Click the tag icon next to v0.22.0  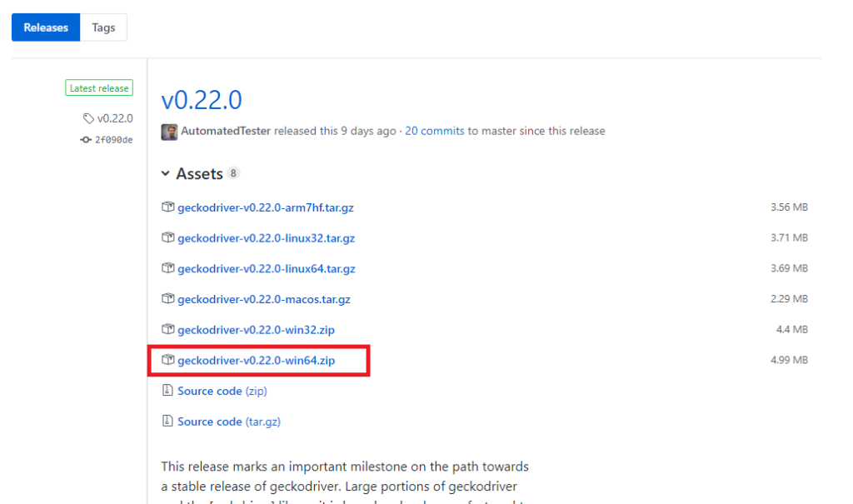click(x=88, y=119)
